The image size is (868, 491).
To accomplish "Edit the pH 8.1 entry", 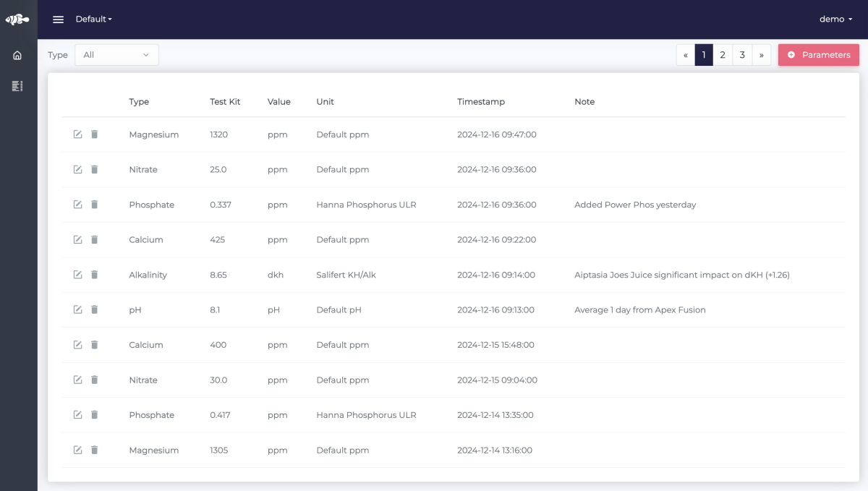I will coord(77,309).
